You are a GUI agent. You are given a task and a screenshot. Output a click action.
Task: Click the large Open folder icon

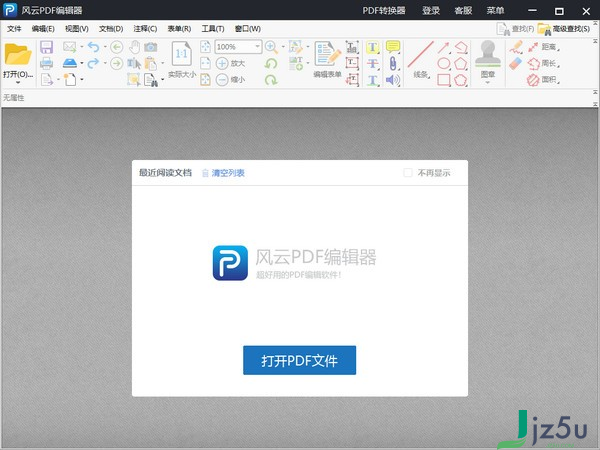pyautogui.click(x=18, y=54)
